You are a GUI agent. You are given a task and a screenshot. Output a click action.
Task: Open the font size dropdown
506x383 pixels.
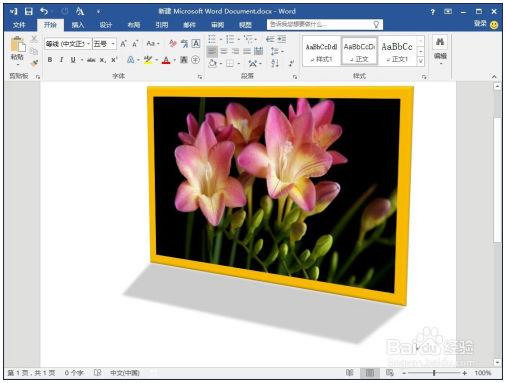pos(113,44)
